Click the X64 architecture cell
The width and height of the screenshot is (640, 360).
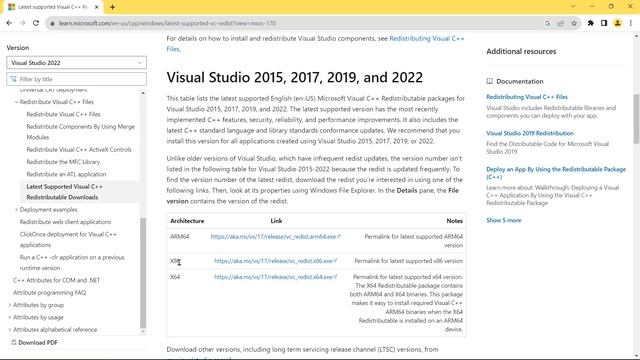click(x=175, y=277)
